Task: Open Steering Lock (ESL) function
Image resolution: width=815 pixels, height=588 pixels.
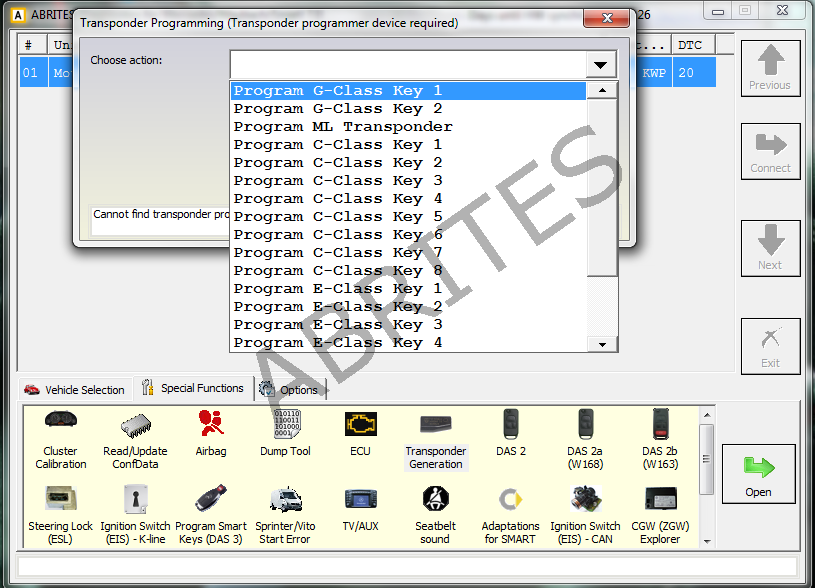Action: click(60, 515)
